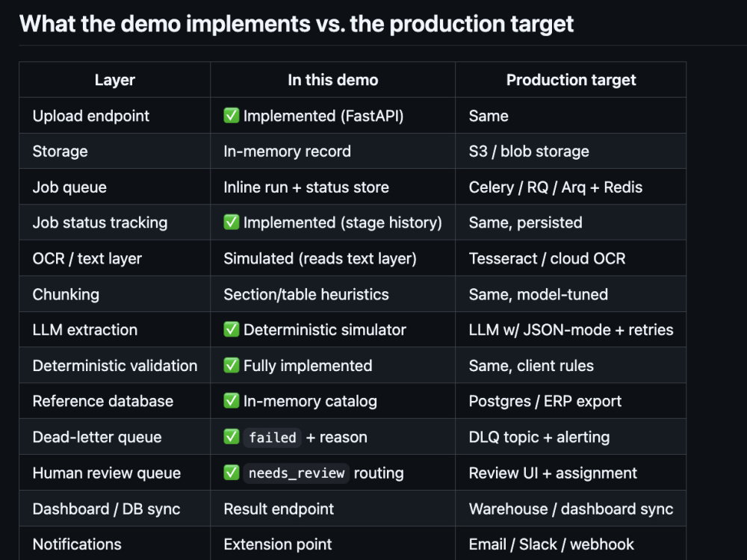Click the green check next to Deterministic simulator
747x560 pixels.
pyautogui.click(x=232, y=329)
